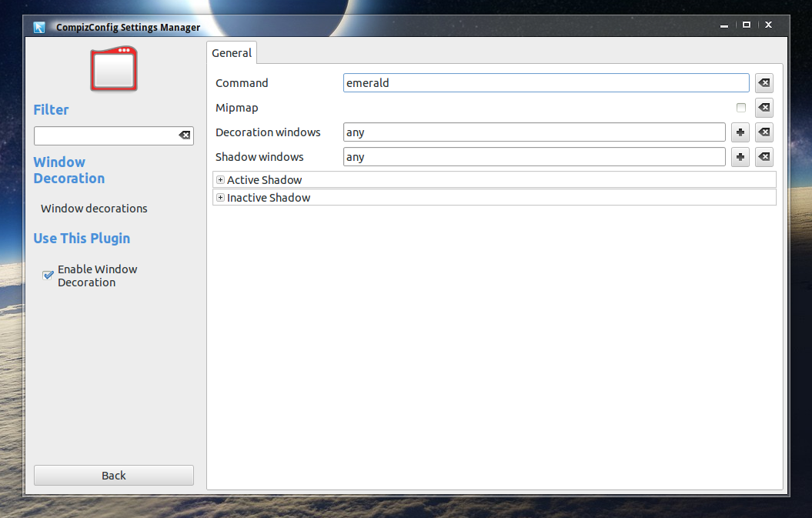Click the plus button for Shadow windows
812x518 pixels.
(740, 157)
